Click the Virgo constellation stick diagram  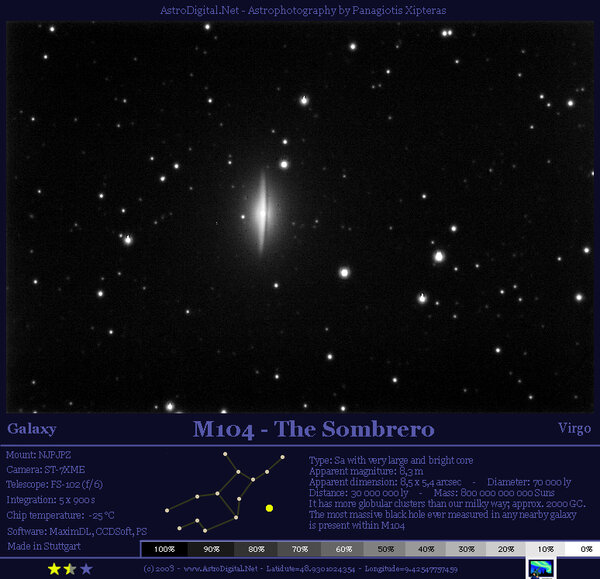(225, 493)
